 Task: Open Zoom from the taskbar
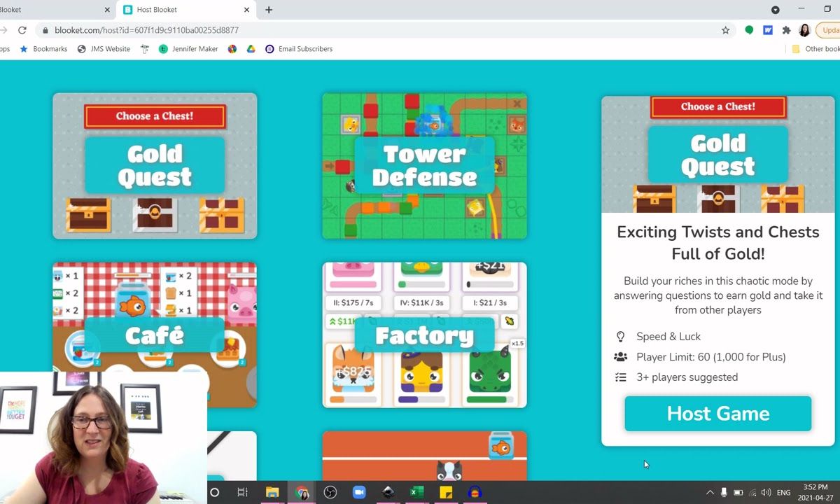click(x=359, y=492)
